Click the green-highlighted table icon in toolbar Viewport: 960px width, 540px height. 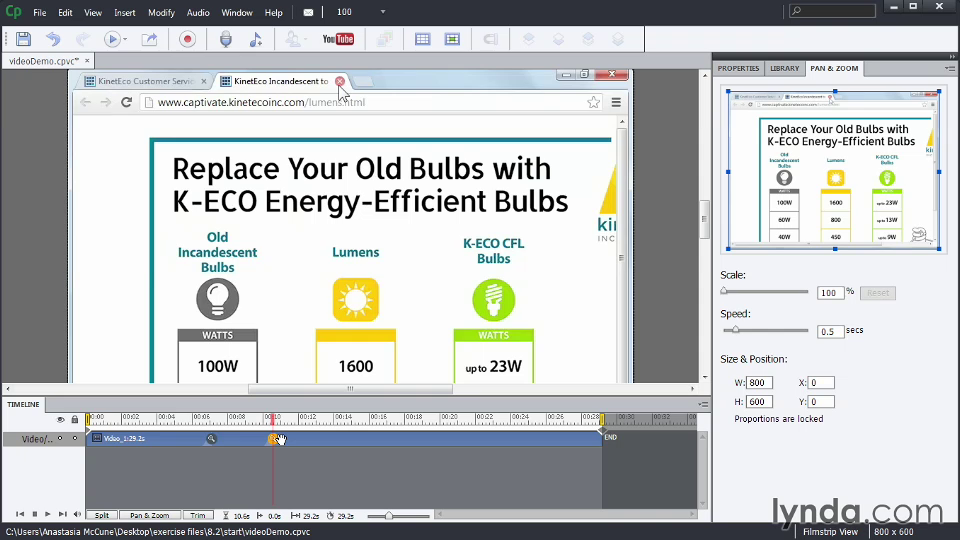(452, 39)
